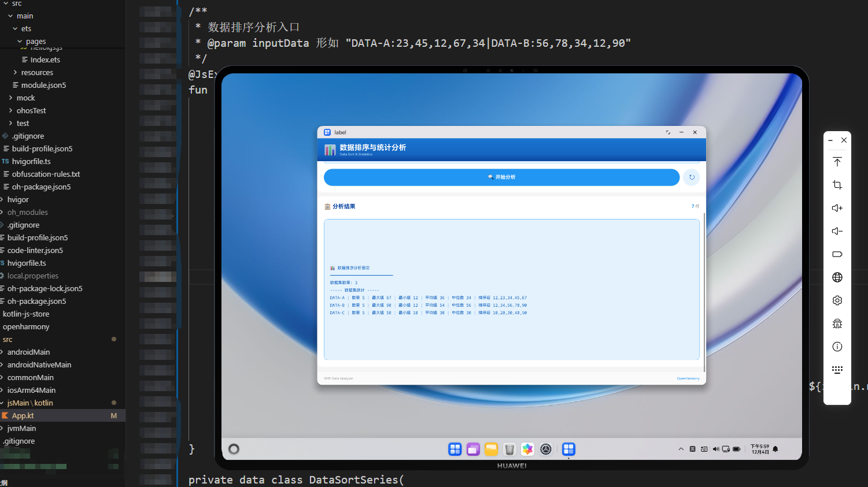Click the globe network icon in emulator toolbar
868x487 pixels.
coord(837,277)
